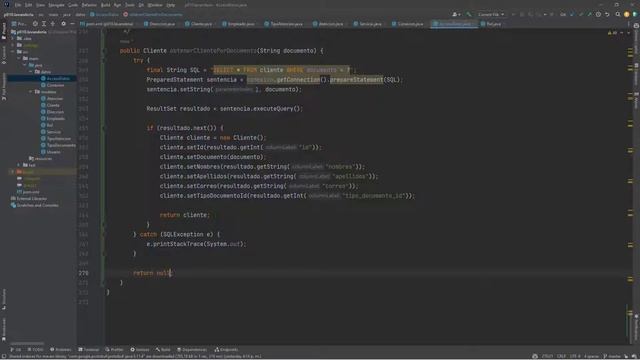Collapse the datos package folder
The image size is (640, 360).
click(31, 72)
